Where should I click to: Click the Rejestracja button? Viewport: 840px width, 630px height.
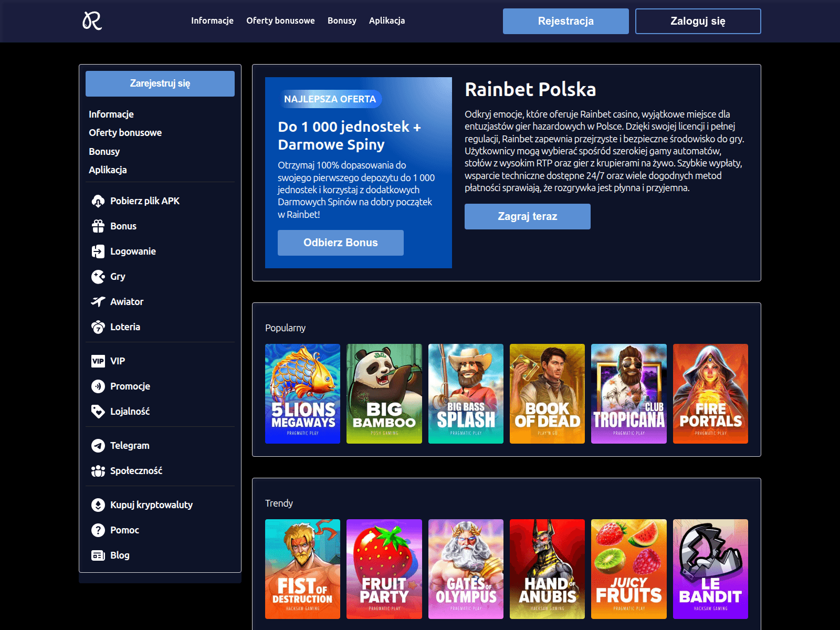(566, 21)
